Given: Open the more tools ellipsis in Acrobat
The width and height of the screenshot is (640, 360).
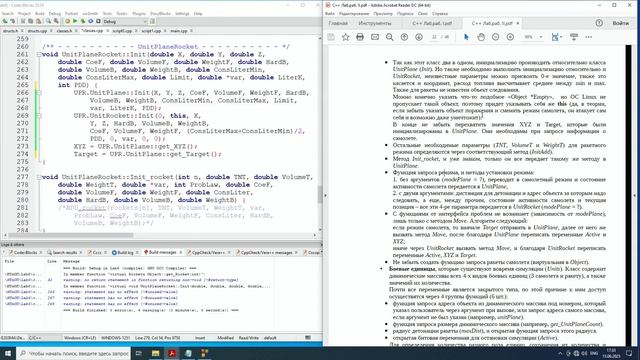Looking at the screenshot, I should (589, 37).
